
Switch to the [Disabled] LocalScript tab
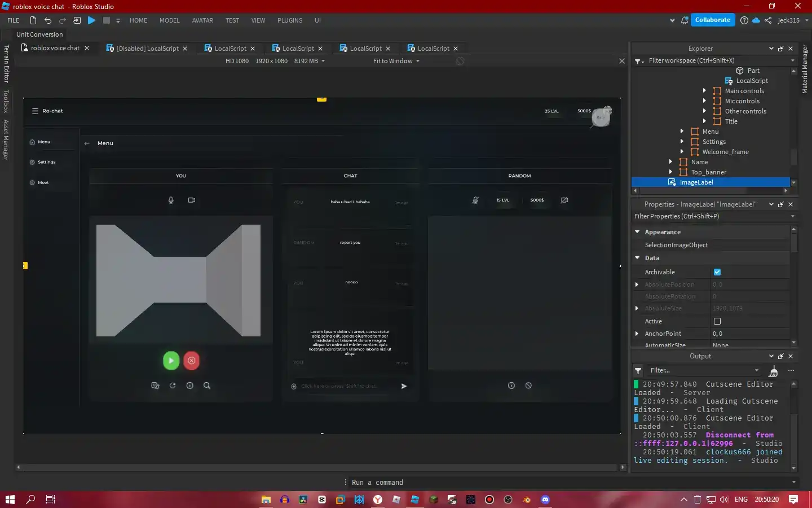click(147, 49)
